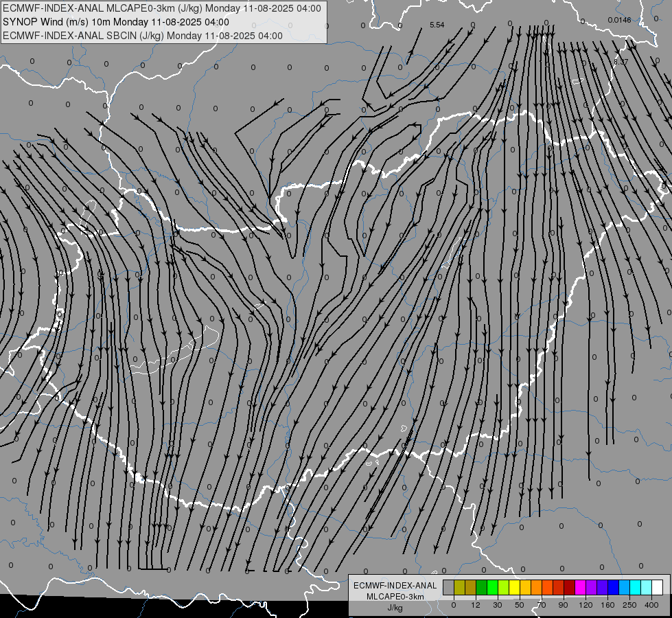Click the gray swatch in the legend
Viewport: 672px width, 618px height.
pyautogui.click(x=448, y=587)
